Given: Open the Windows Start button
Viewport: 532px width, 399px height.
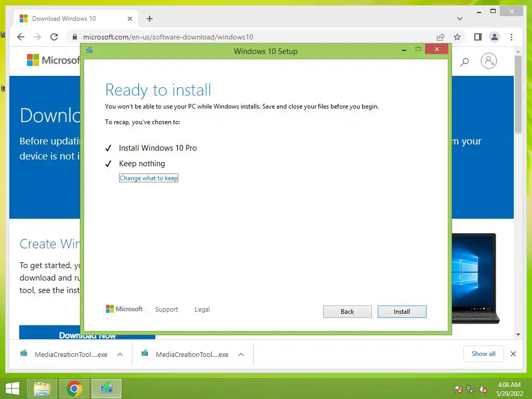Looking at the screenshot, I should (x=12, y=389).
